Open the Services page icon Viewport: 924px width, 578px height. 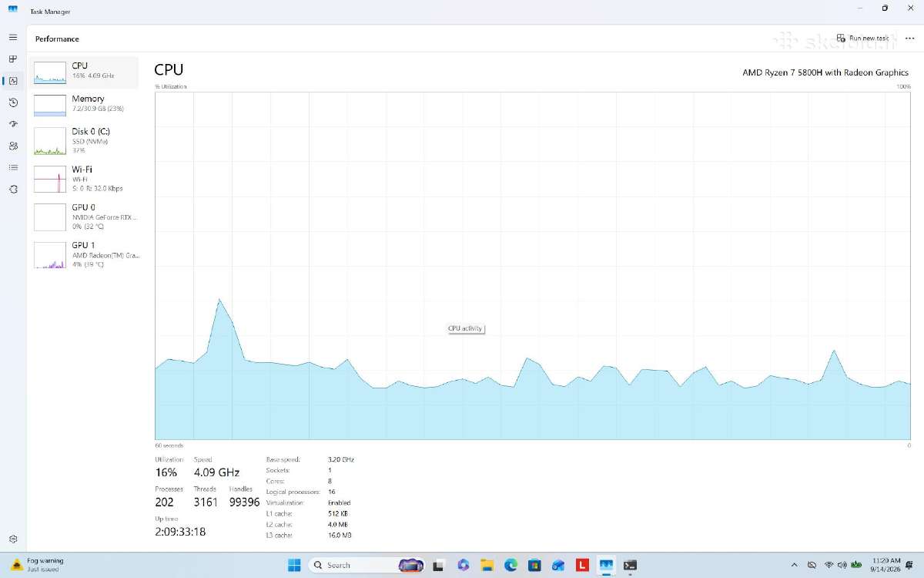click(13, 189)
